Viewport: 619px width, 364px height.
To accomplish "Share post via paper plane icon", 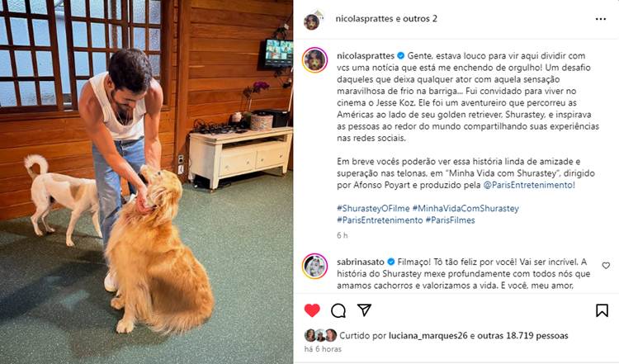I will tap(364, 310).
